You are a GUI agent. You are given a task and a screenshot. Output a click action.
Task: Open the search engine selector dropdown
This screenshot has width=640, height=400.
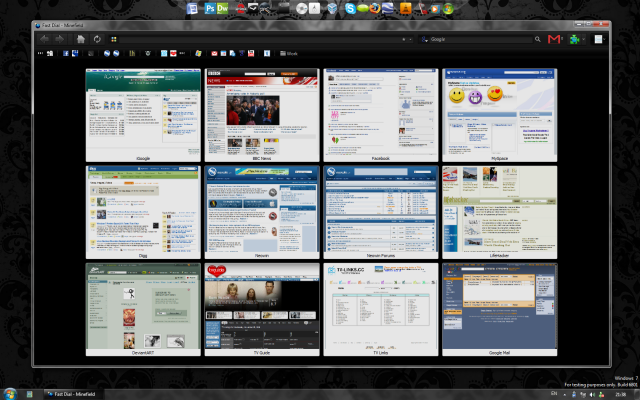click(424, 39)
